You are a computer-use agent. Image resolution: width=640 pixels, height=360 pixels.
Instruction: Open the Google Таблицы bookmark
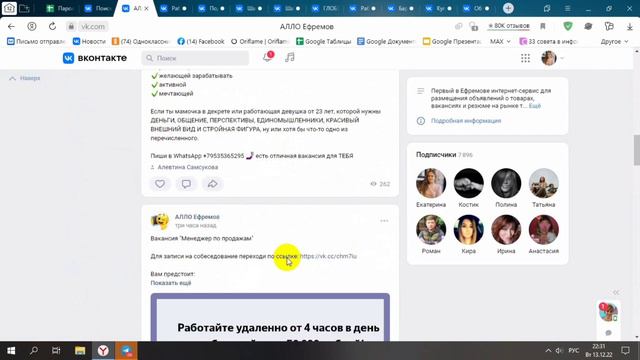coord(324,42)
